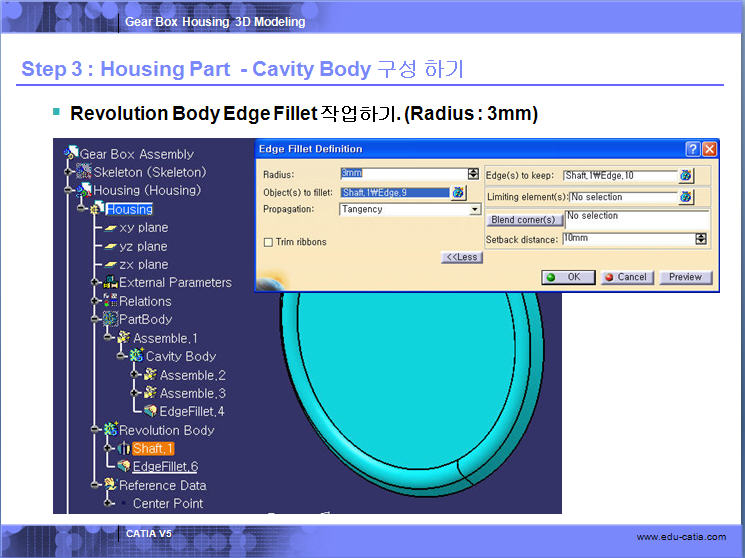The height and width of the screenshot is (558, 745).
Task: Select the PartBody node icon
Action: coord(110,319)
